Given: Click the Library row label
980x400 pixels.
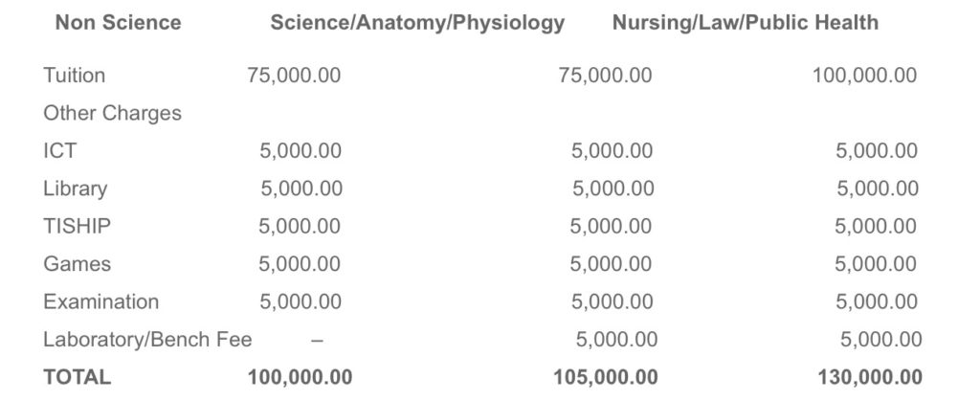Looking at the screenshot, I should (75, 189).
